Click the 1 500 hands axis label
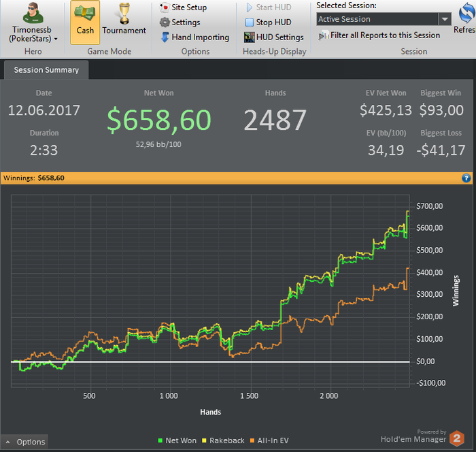 point(249,395)
